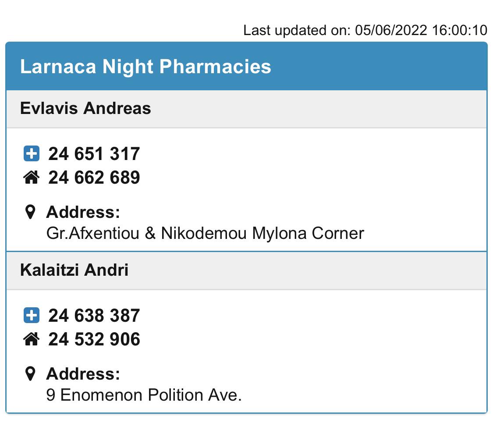
Task: Open Gr.Afxentiou & Nikodemou Mylona Corner address
Action: point(205,233)
